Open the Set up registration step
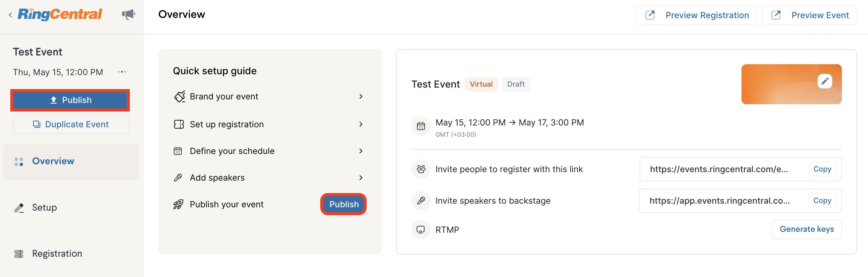The image size is (868, 277). [268, 124]
